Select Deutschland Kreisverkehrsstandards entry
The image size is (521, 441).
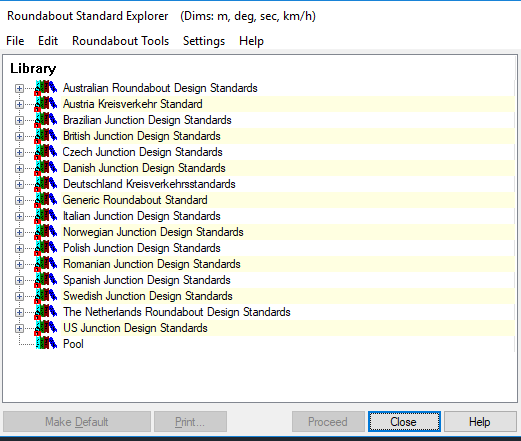[x=149, y=184]
